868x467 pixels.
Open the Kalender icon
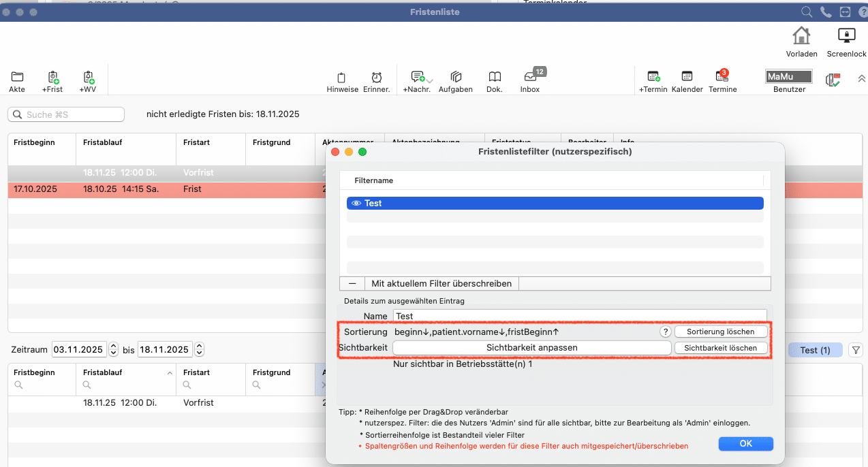pyautogui.click(x=687, y=77)
